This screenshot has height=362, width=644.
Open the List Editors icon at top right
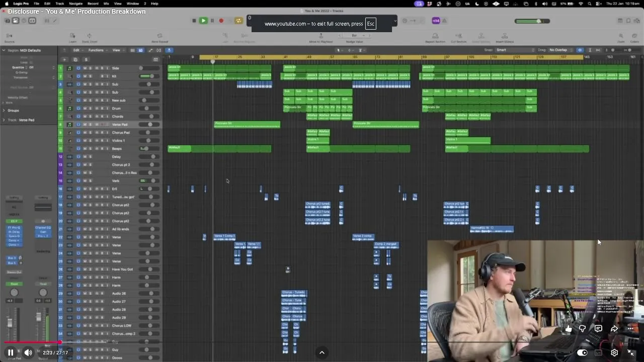click(620, 21)
